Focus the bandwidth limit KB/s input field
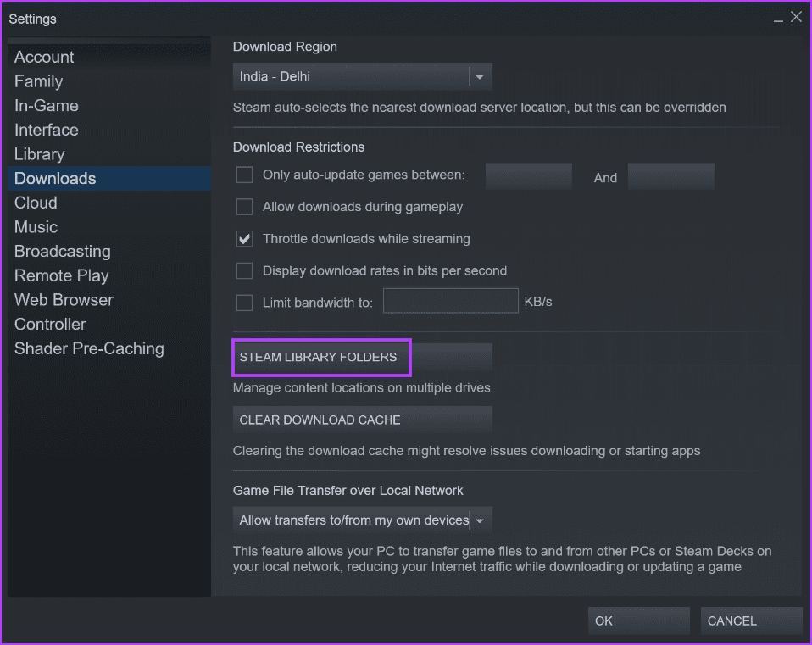The width and height of the screenshot is (812, 645). pos(451,301)
